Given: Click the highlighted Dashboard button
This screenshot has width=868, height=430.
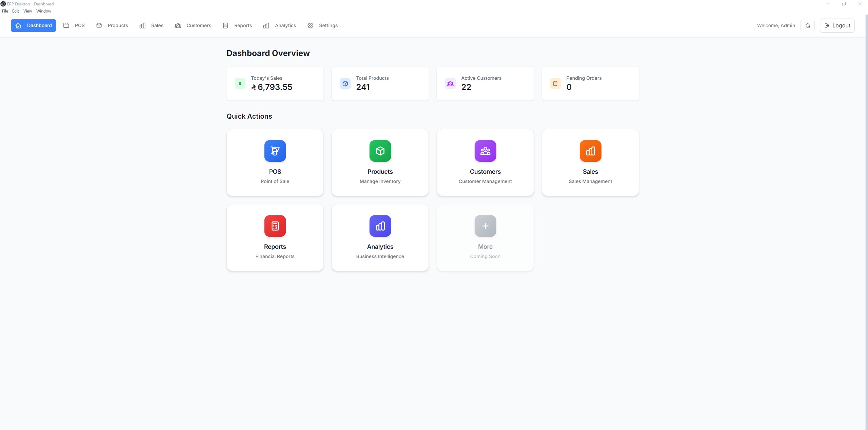Looking at the screenshot, I should pos(33,25).
